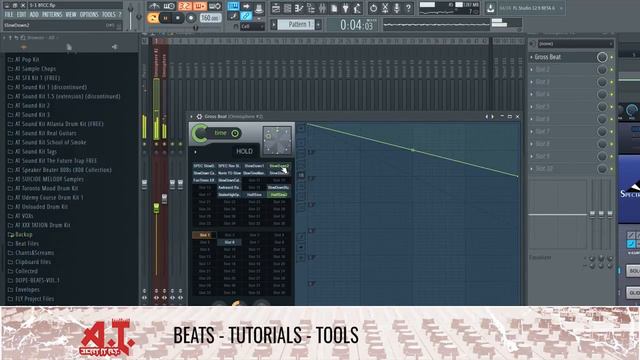This screenshot has width=640, height=360.
Task: Open the mixer faders view icon
Action: (322, 8)
